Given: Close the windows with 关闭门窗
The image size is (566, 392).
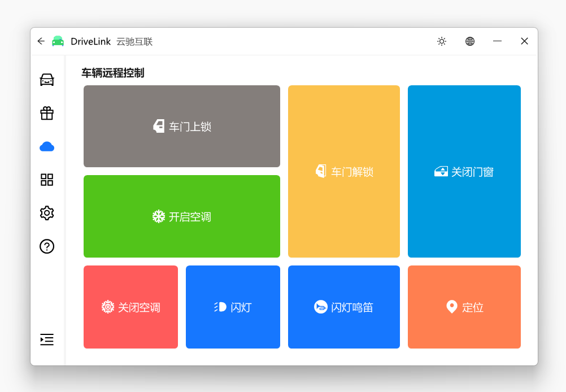Looking at the screenshot, I should tap(464, 171).
